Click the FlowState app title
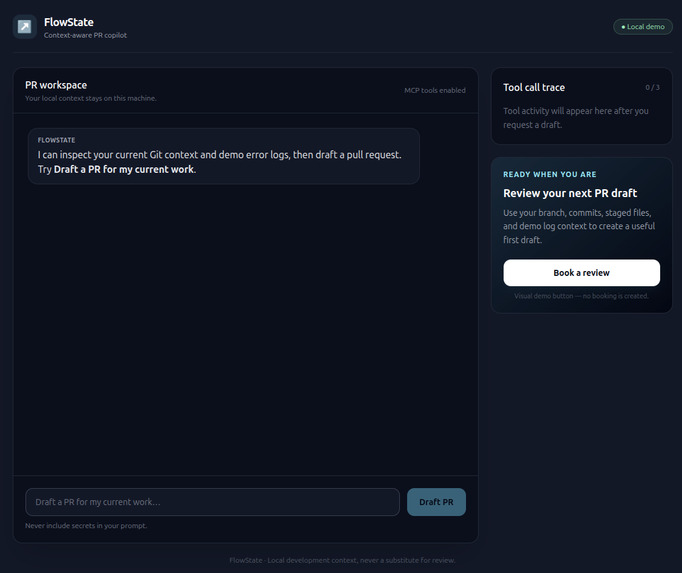 pos(69,22)
